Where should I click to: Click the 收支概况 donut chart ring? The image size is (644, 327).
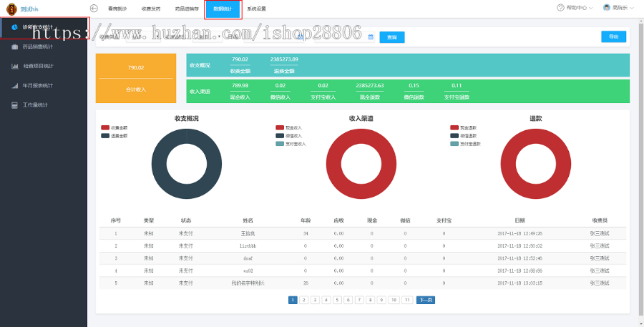pos(159,164)
